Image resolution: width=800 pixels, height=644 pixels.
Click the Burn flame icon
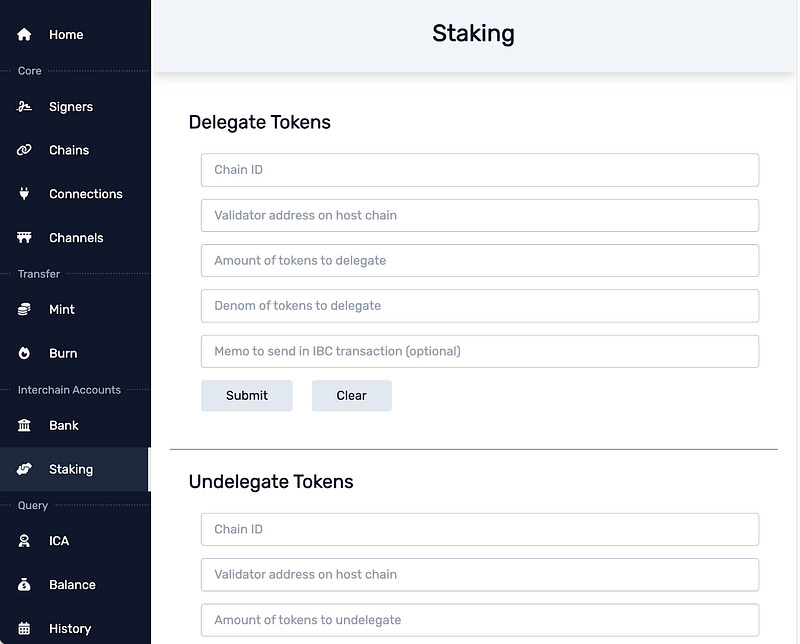(24, 353)
